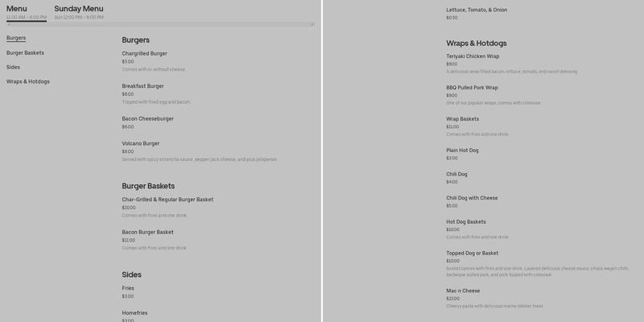Jump to Burgers category in sidebar
Viewport: 644px width, 322px height.
tap(16, 38)
